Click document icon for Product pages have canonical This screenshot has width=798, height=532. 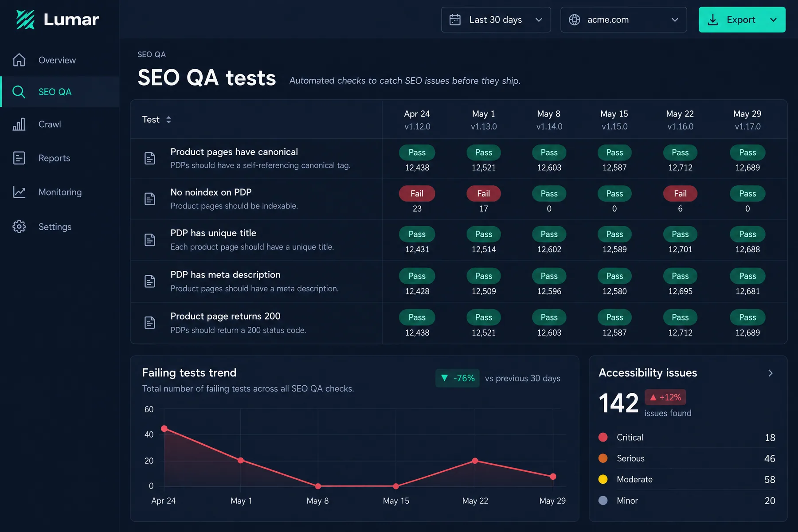[150, 158]
